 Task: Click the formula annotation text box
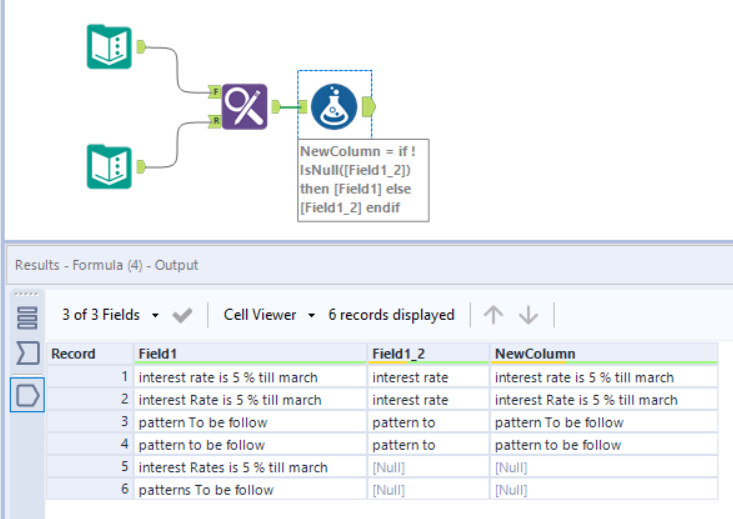coord(363,179)
